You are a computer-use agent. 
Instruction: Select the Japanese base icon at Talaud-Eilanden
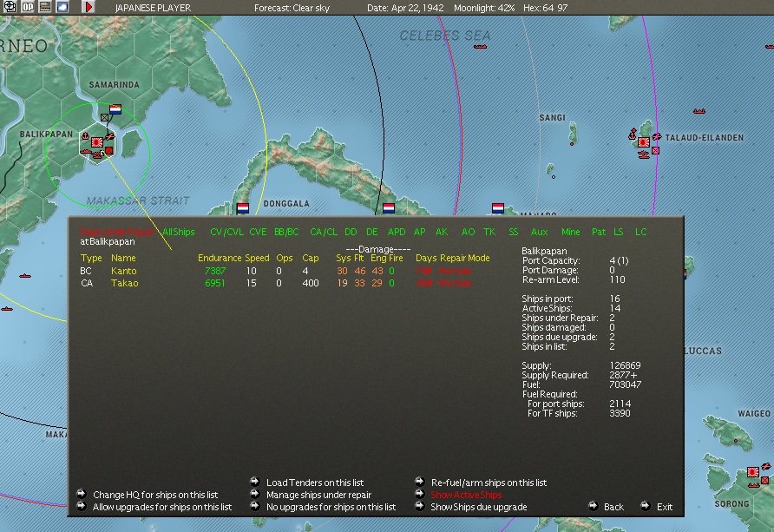tap(643, 142)
